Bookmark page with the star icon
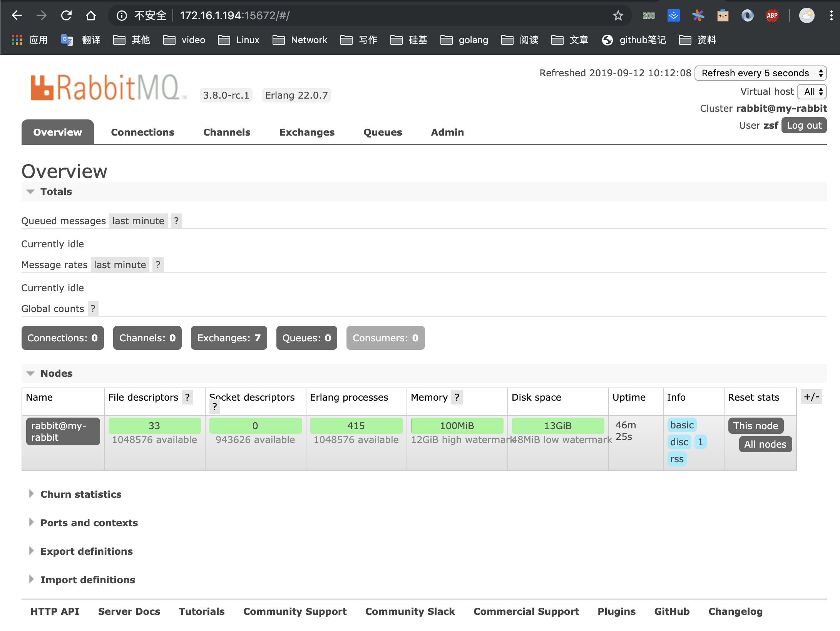The width and height of the screenshot is (840, 631). coord(618,15)
